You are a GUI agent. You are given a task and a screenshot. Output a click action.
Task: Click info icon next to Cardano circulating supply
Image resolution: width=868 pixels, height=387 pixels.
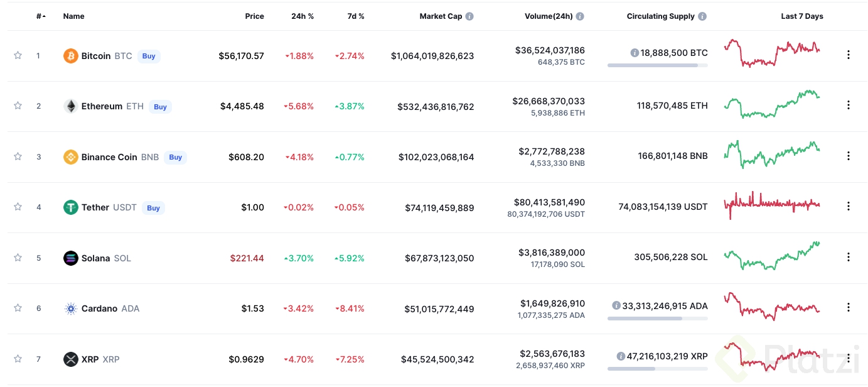(x=616, y=306)
